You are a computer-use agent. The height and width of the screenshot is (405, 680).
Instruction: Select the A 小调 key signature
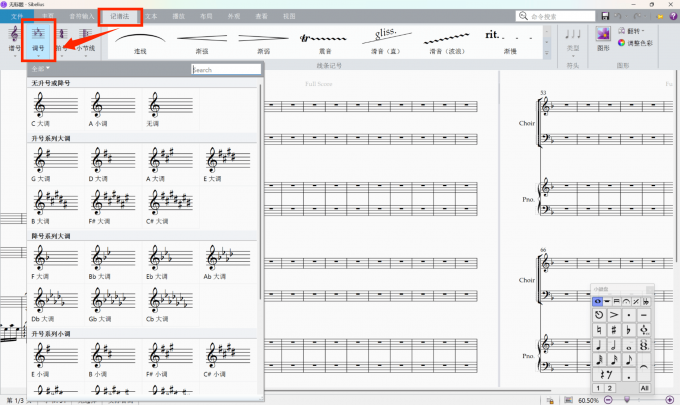[98, 108]
